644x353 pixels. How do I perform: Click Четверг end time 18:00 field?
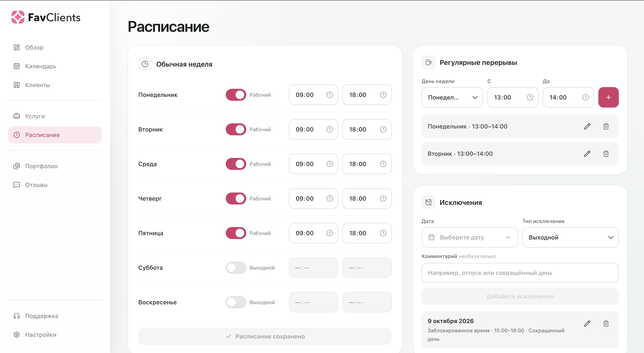coord(367,198)
